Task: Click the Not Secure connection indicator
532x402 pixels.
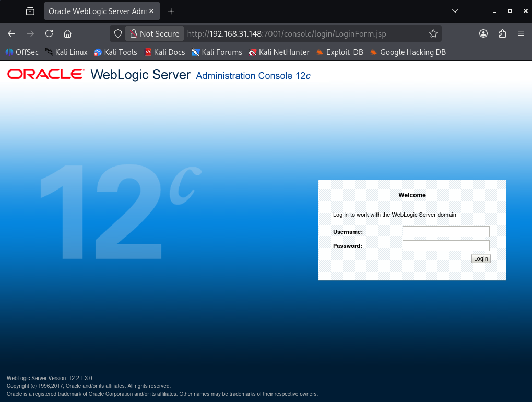Action: click(x=155, y=33)
